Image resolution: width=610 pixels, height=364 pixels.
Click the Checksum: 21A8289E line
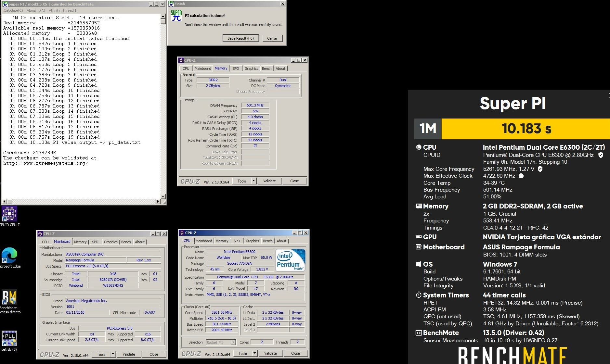point(30,153)
